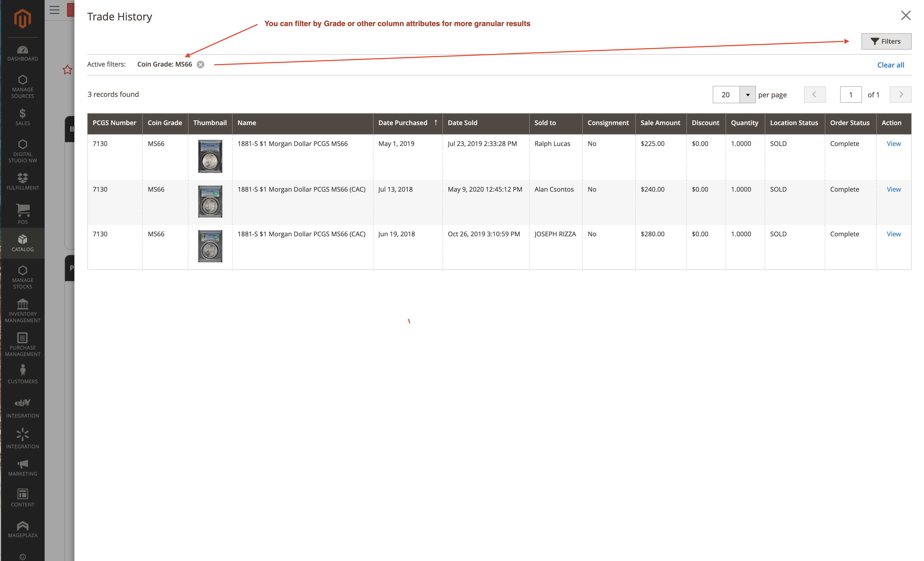
Task: Open the Dashboard sidebar icon
Action: click(x=23, y=53)
